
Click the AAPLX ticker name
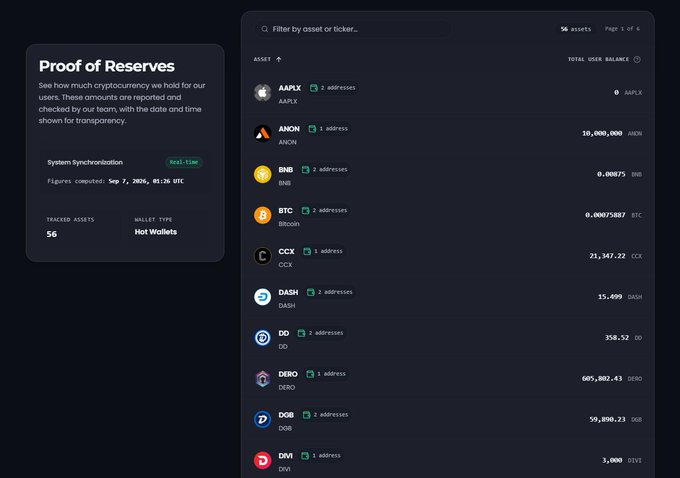[290, 88]
